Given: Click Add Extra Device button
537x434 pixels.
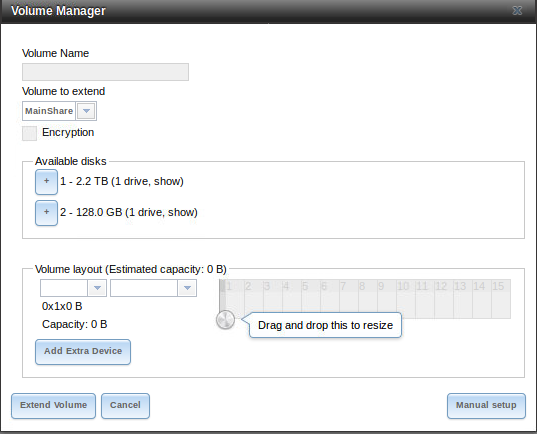Looking at the screenshot, I should (x=83, y=352).
